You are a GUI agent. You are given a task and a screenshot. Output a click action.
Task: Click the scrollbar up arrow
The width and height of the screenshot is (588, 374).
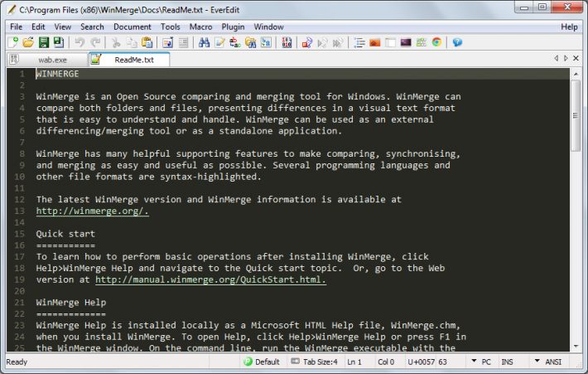point(576,75)
